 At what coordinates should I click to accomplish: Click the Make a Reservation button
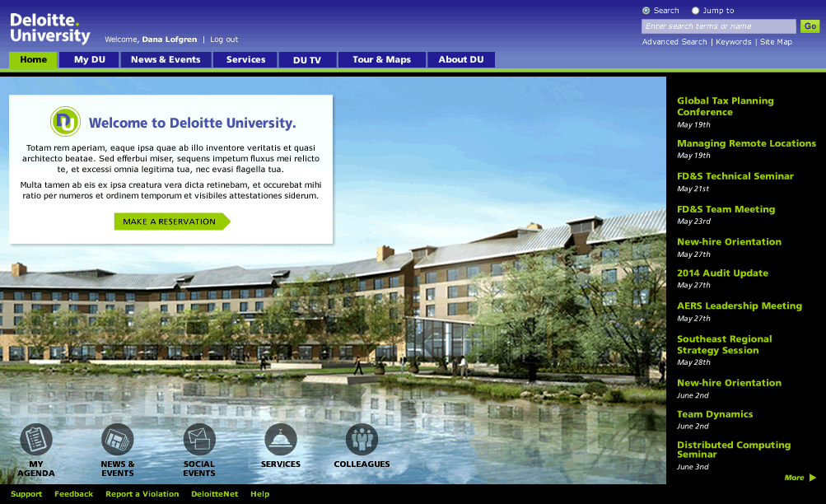172,222
